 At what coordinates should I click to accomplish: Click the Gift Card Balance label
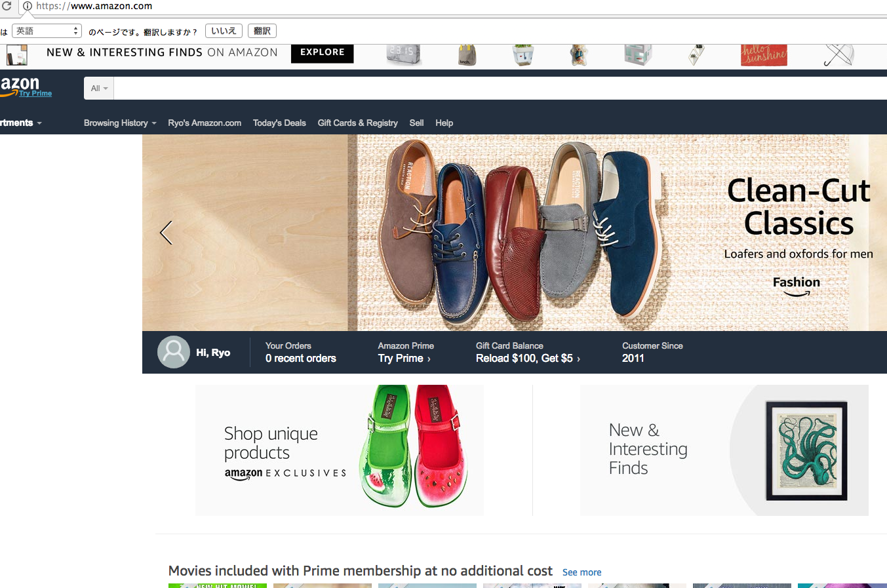509,345
